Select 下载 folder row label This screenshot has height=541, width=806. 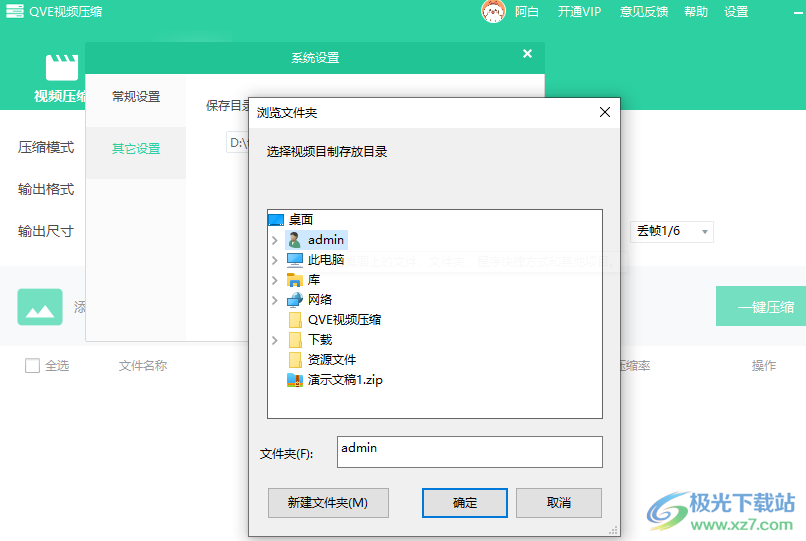pos(320,340)
